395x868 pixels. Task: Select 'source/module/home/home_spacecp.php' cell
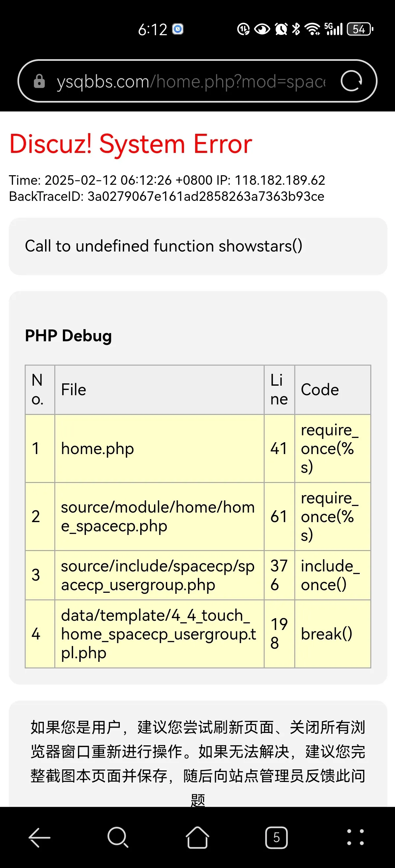click(160, 517)
